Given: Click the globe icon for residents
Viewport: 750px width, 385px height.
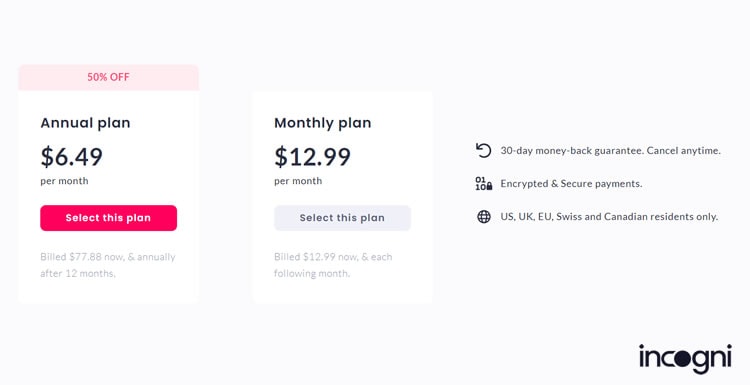Looking at the screenshot, I should [x=484, y=217].
